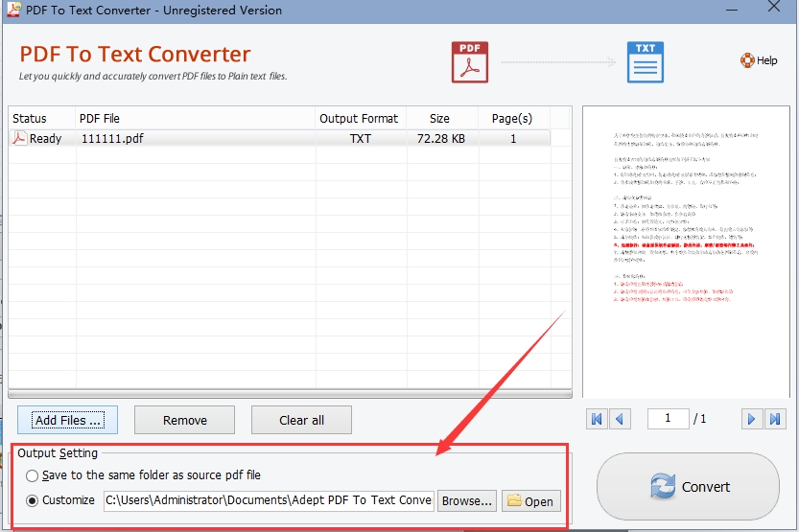
Task: Select Save to same folder as source option
Action: pyautogui.click(x=32, y=475)
